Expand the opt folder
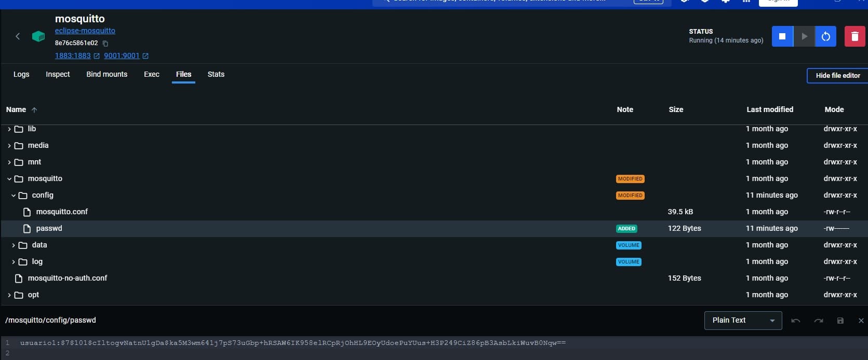This screenshot has height=360, width=868. [x=9, y=295]
